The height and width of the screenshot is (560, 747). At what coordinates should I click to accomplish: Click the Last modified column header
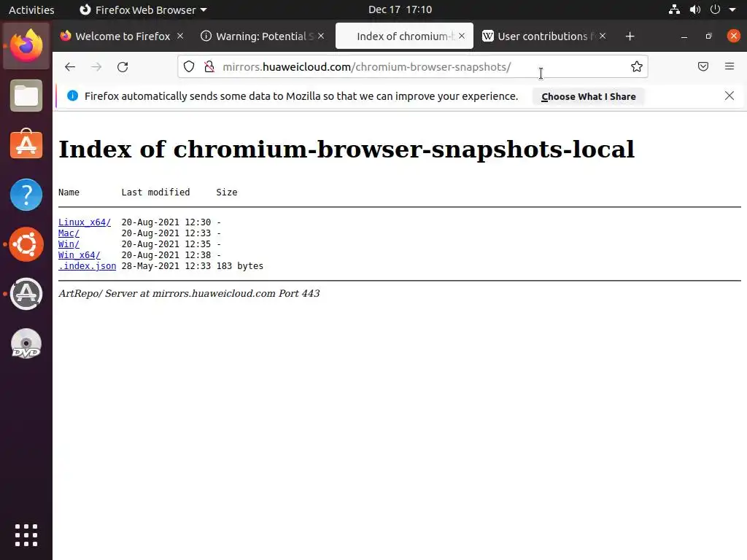click(155, 192)
